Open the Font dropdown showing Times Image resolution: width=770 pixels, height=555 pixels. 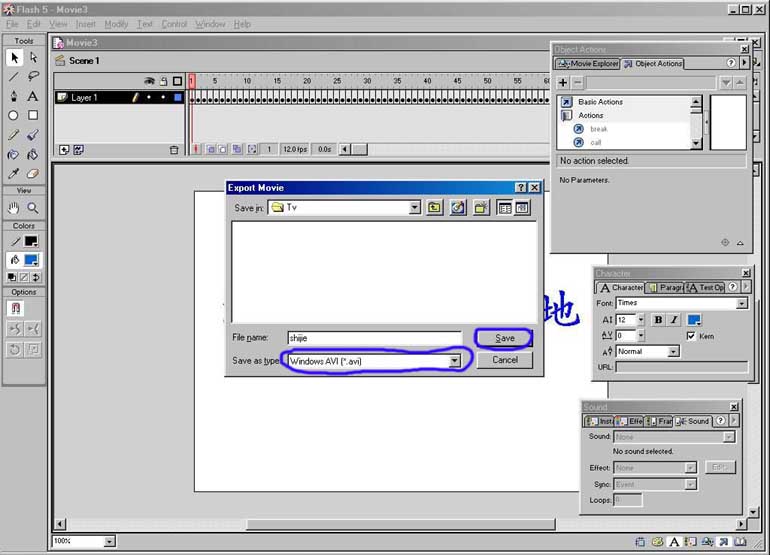741,303
